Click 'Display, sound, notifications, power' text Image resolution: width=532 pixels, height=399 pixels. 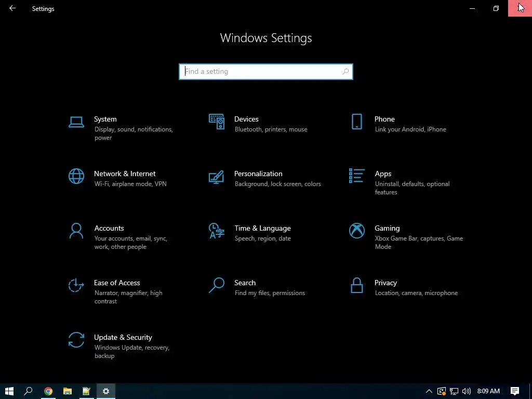click(134, 134)
